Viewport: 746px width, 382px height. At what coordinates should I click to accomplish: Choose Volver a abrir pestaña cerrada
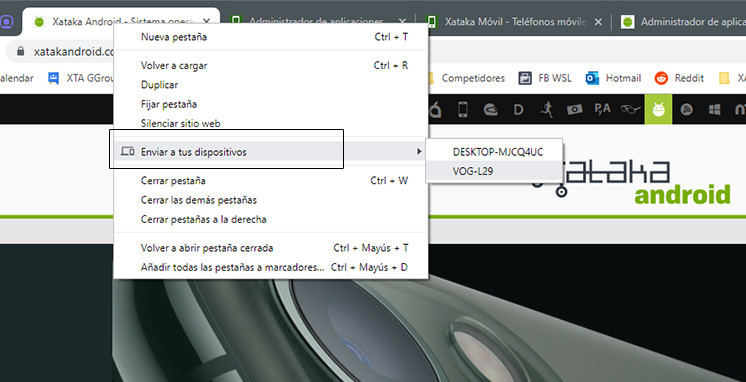coord(271,248)
